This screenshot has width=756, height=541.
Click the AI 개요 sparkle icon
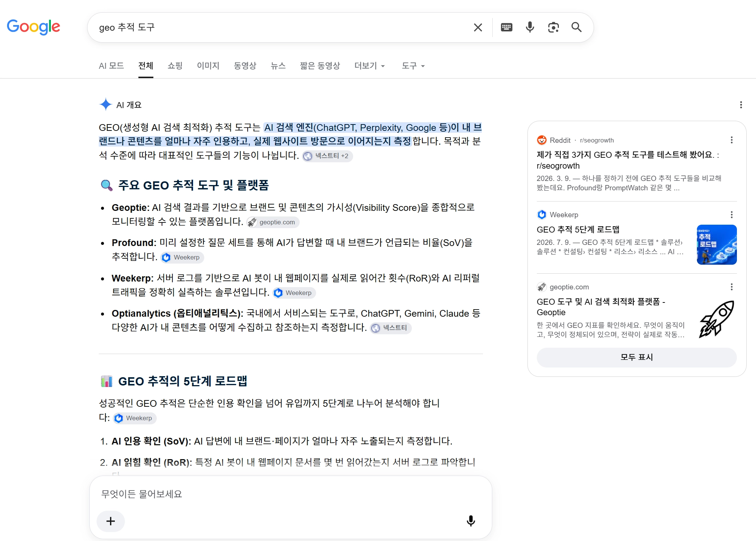[106, 104]
